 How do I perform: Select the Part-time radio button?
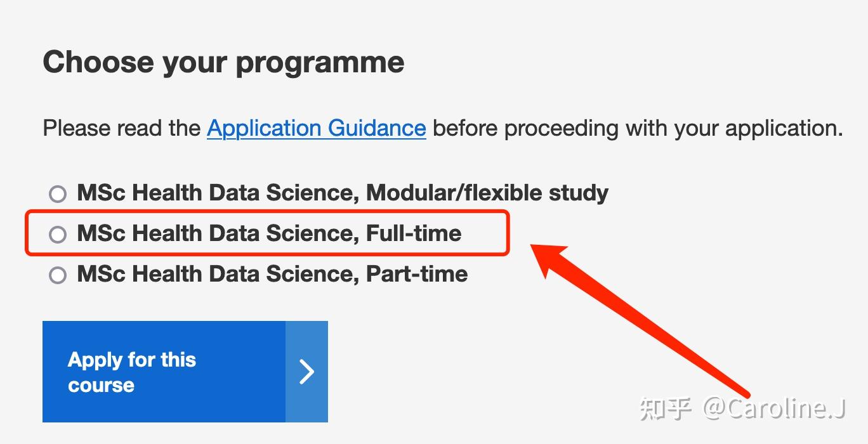(58, 275)
